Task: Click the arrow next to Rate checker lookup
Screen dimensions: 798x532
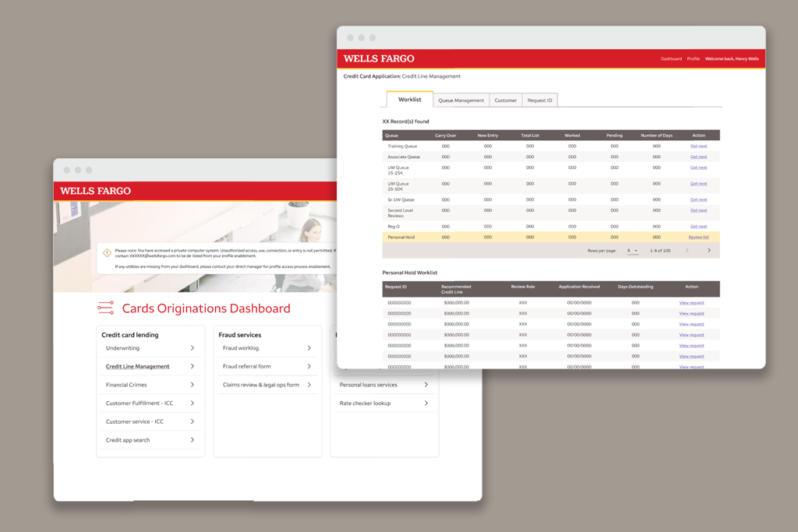Action: [425, 403]
